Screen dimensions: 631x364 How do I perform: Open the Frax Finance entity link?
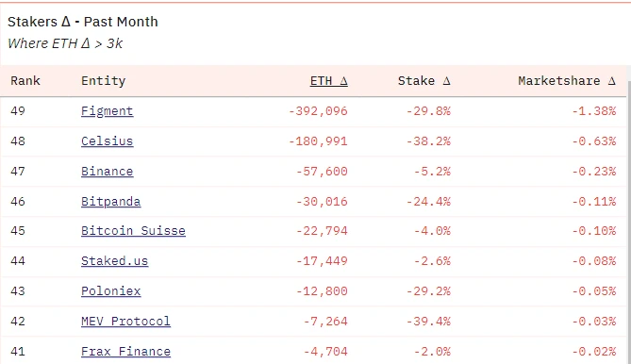(x=125, y=352)
